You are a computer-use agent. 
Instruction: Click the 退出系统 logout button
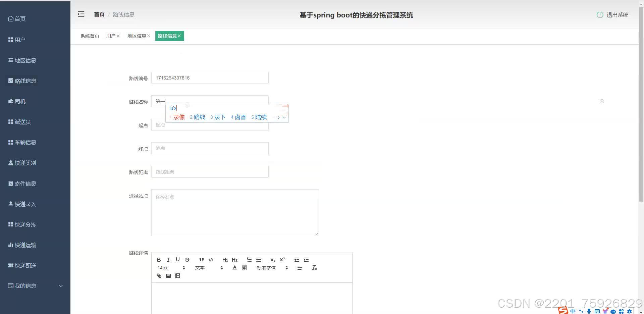(612, 15)
